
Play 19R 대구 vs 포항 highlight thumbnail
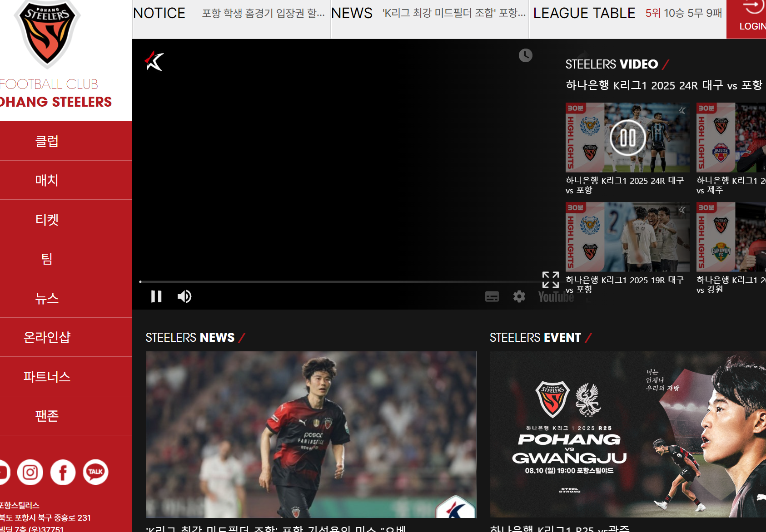tap(627, 237)
